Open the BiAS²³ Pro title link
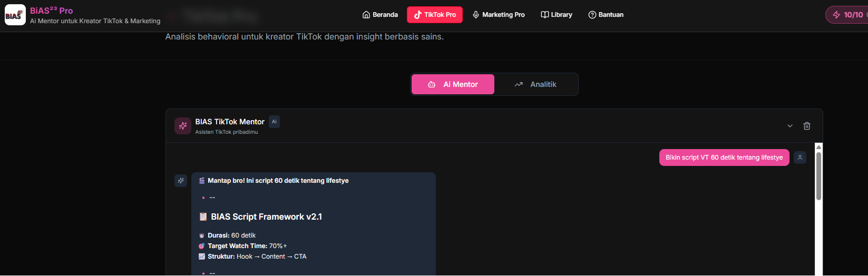 tap(51, 11)
